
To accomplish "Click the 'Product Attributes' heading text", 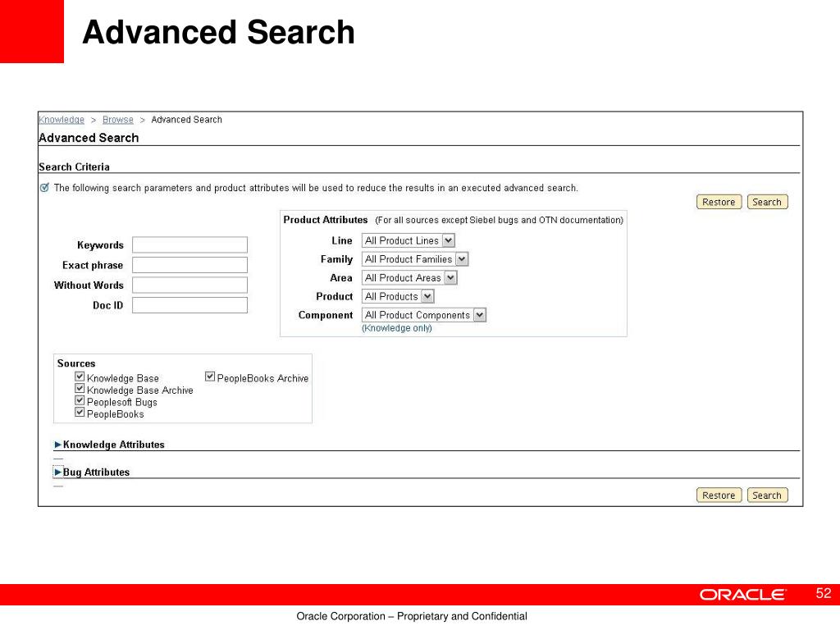I will click(x=325, y=220).
